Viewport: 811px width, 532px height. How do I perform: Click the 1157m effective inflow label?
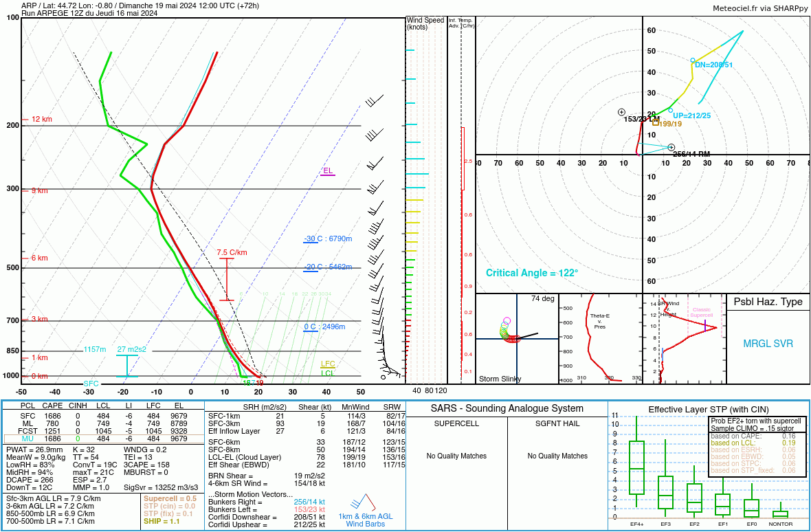click(95, 349)
